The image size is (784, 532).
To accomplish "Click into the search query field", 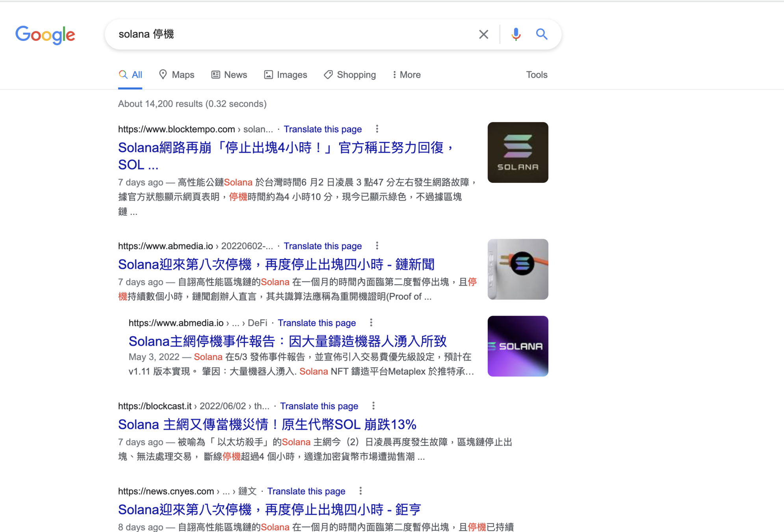I will click(292, 34).
